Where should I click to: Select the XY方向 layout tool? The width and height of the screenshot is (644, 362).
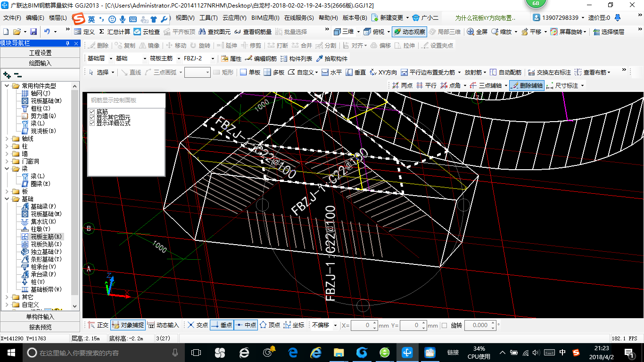tap(383, 72)
